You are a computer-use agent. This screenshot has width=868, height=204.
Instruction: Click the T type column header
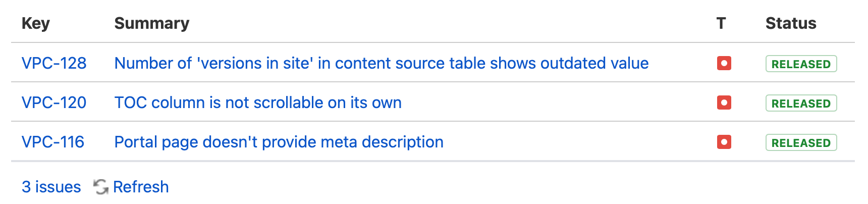tap(721, 23)
